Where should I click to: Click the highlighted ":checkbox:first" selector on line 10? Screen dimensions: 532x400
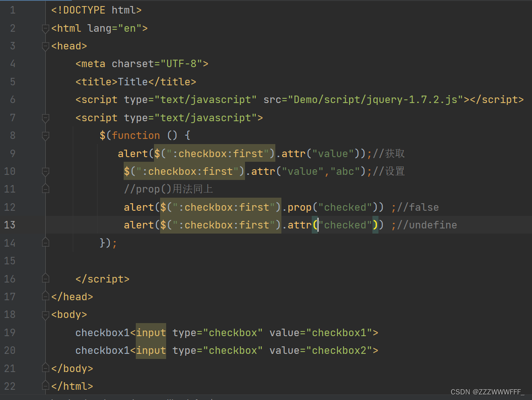click(x=183, y=171)
